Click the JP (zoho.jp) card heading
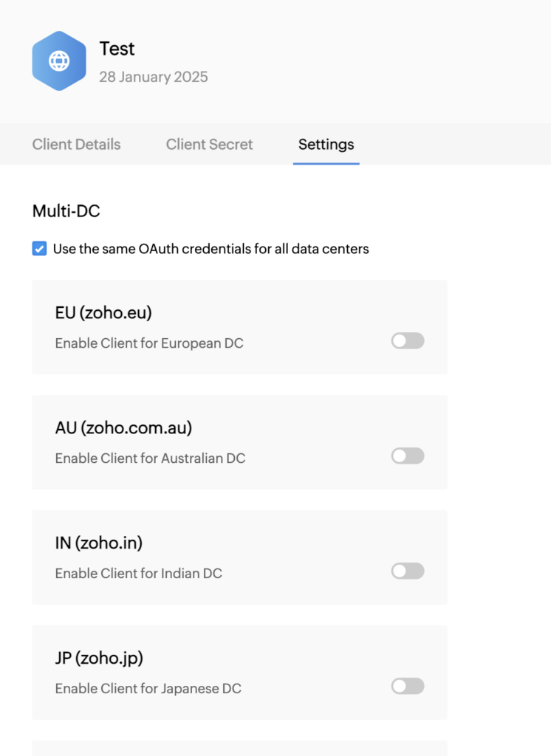 click(99, 659)
